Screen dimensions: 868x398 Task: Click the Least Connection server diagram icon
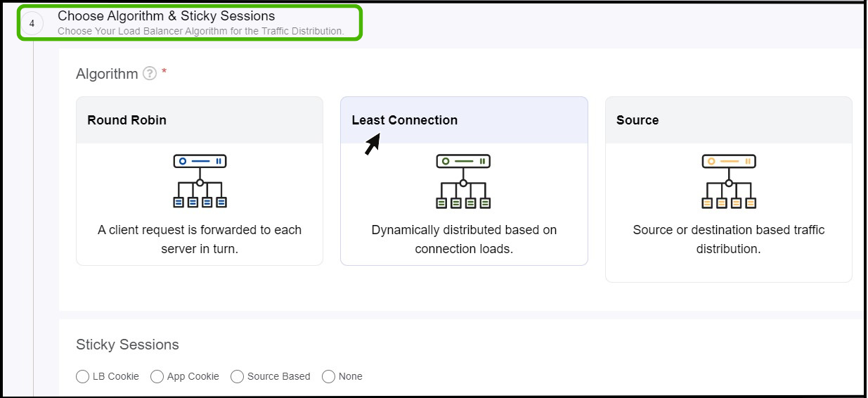coord(464,181)
